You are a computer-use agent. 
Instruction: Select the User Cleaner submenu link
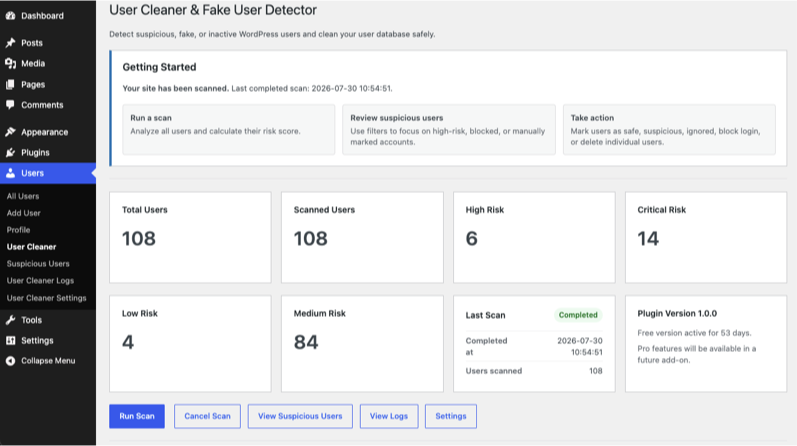pos(32,247)
